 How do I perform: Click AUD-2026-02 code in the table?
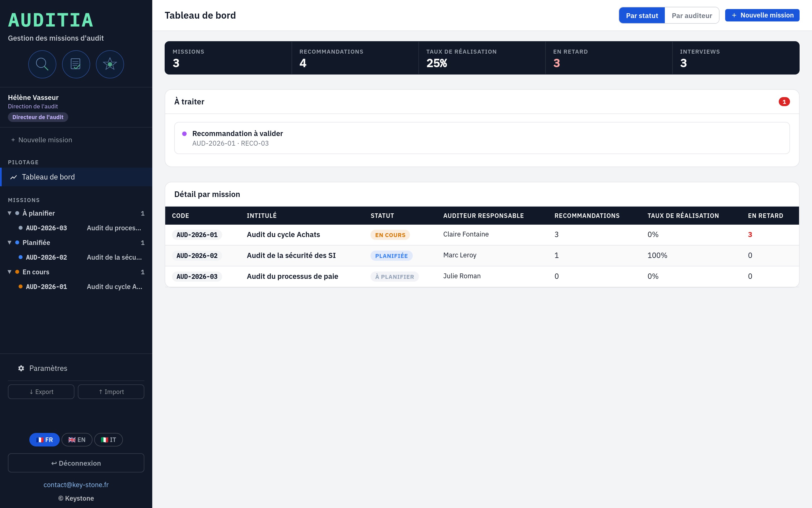pyautogui.click(x=197, y=256)
